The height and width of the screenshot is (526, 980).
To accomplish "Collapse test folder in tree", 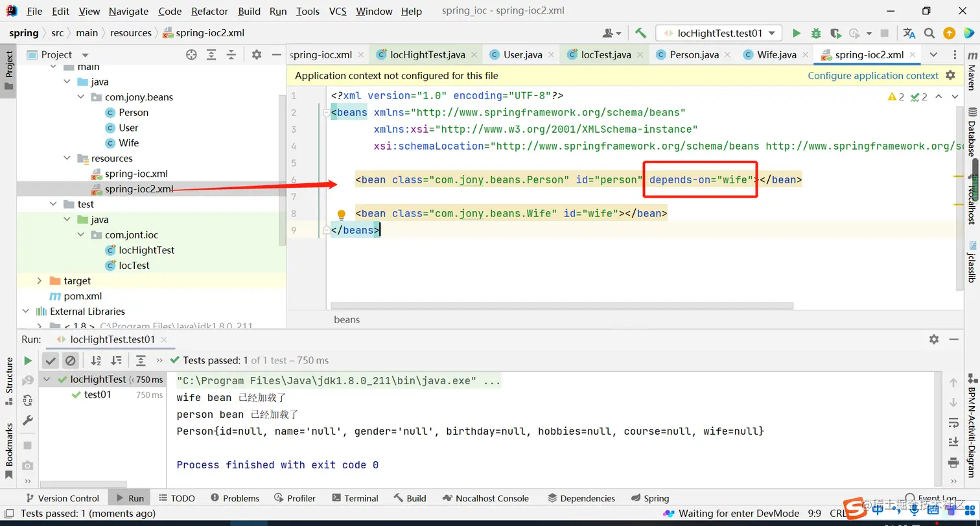I will pos(54,204).
